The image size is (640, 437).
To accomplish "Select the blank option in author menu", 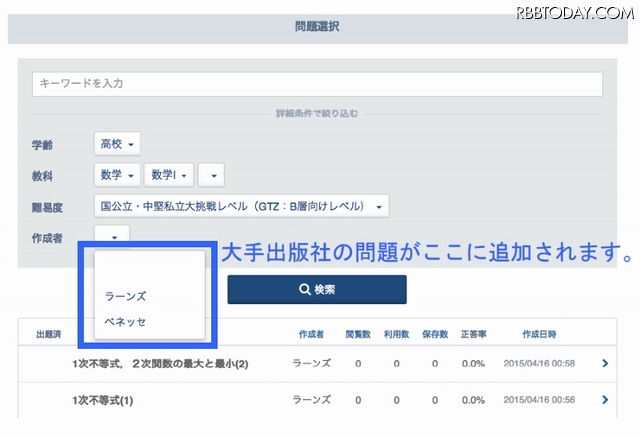I will pyautogui.click(x=149, y=270).
